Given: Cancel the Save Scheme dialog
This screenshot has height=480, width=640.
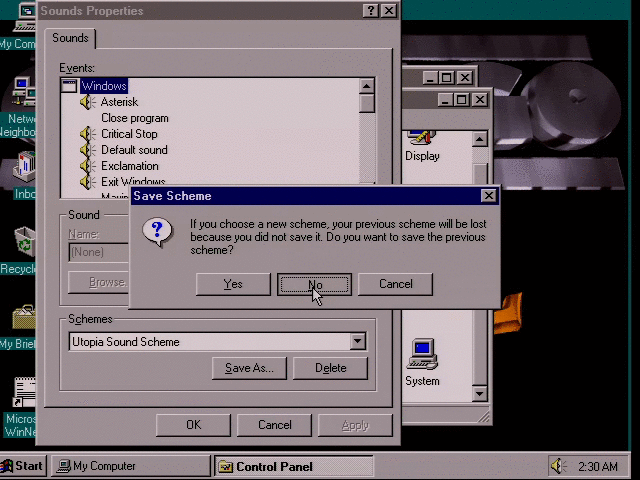Looking at the screenshot, I should click(x=395, y=284).
